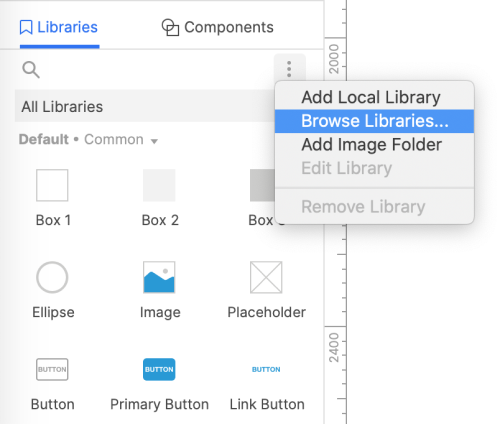Select the gray Box 3 widget
The width and height of the screenshot is (500, 424).
262,185
